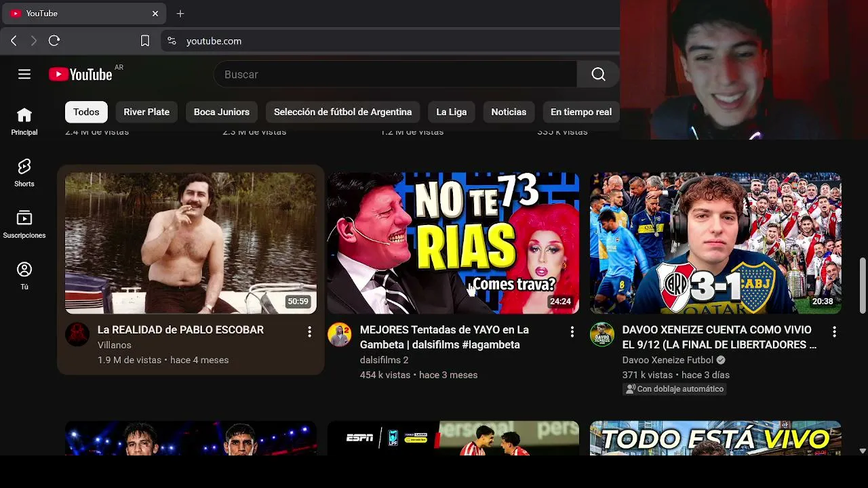This screenshot has width=868, height=488.
Task: Filter by La Liga chip
Action: click(451, 112)
